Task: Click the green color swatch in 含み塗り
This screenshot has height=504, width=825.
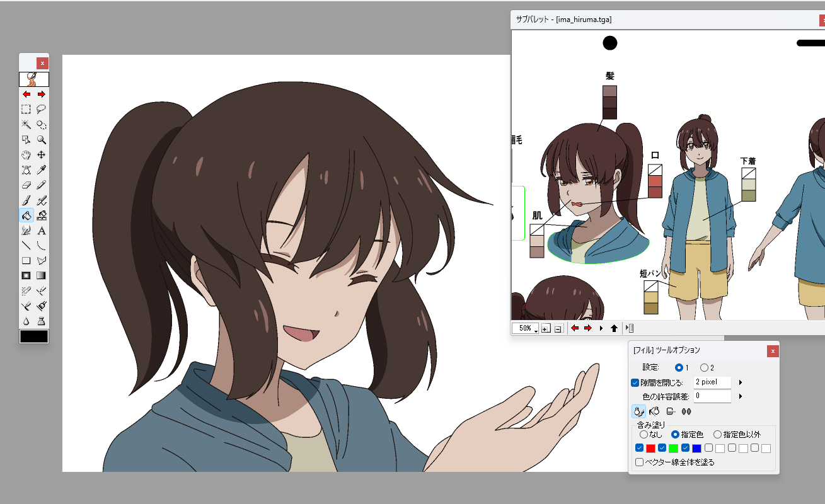Action: 672,449
